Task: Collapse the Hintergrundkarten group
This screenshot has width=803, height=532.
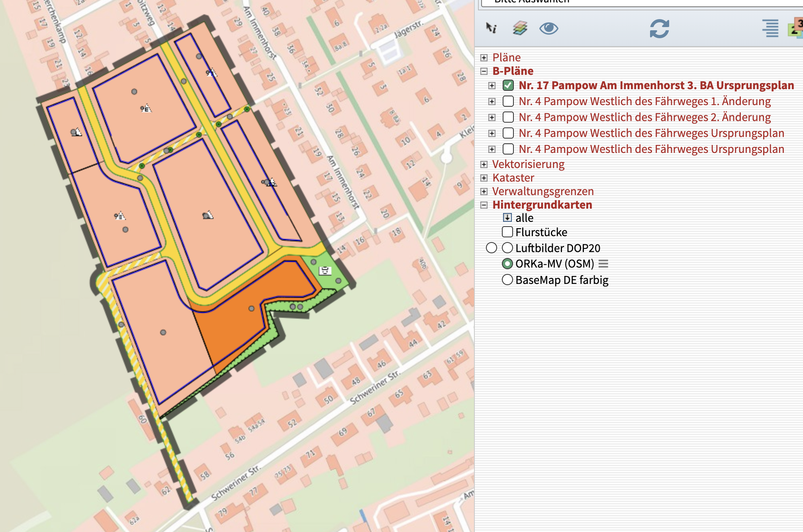Action: [484, 205]
